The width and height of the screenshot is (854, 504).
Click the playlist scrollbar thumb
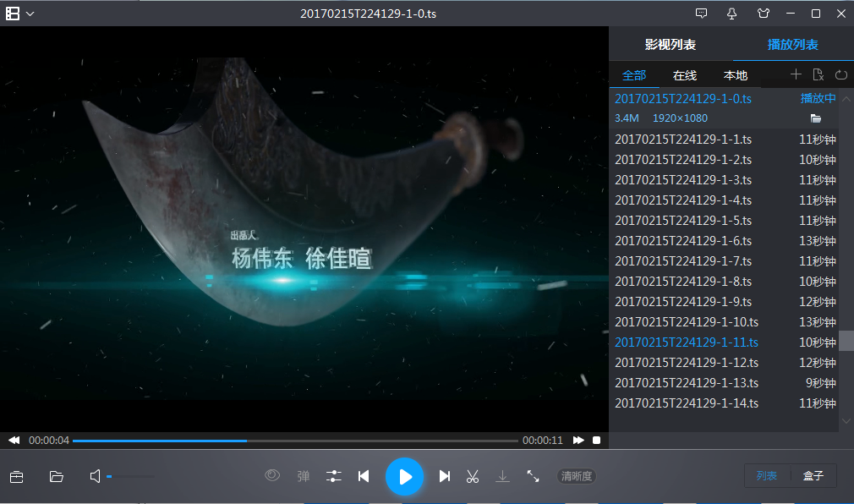846,341
